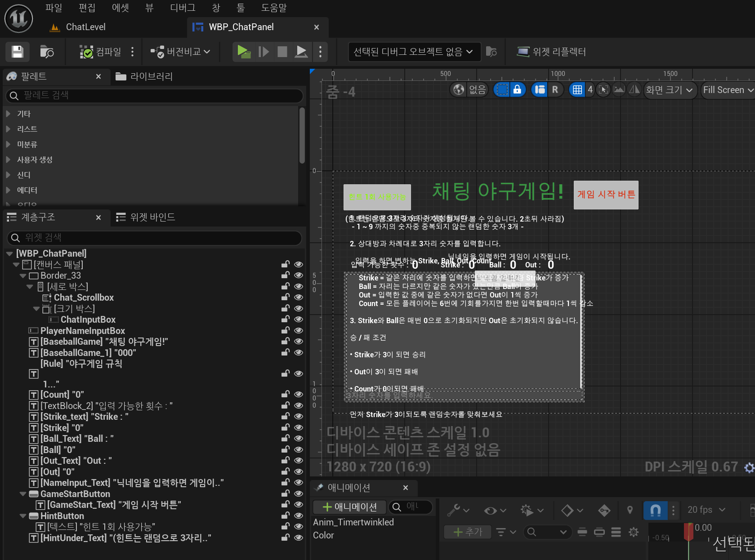Click the localization globe 없음 button
Viewport: 755px width, 560px height.
click(469, 89)
